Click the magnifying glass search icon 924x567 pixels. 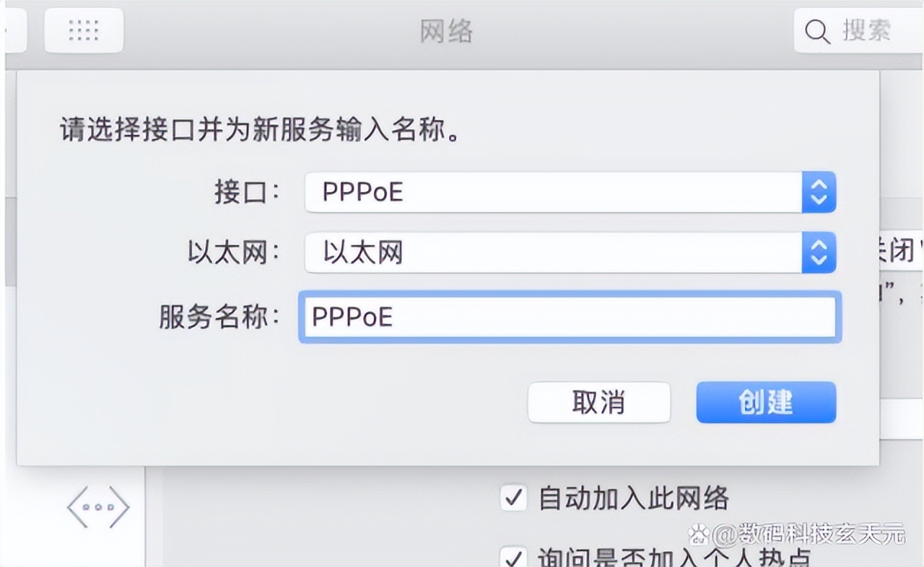816,32
